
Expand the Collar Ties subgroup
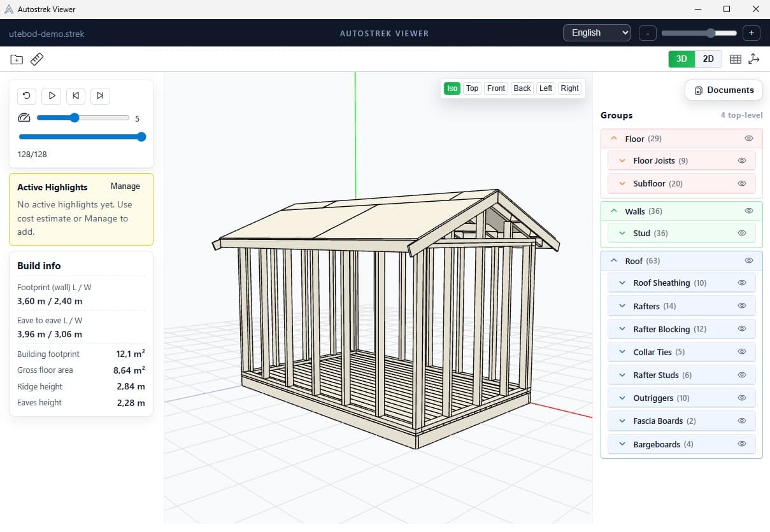pyautogui.click(x=622, y=351)
